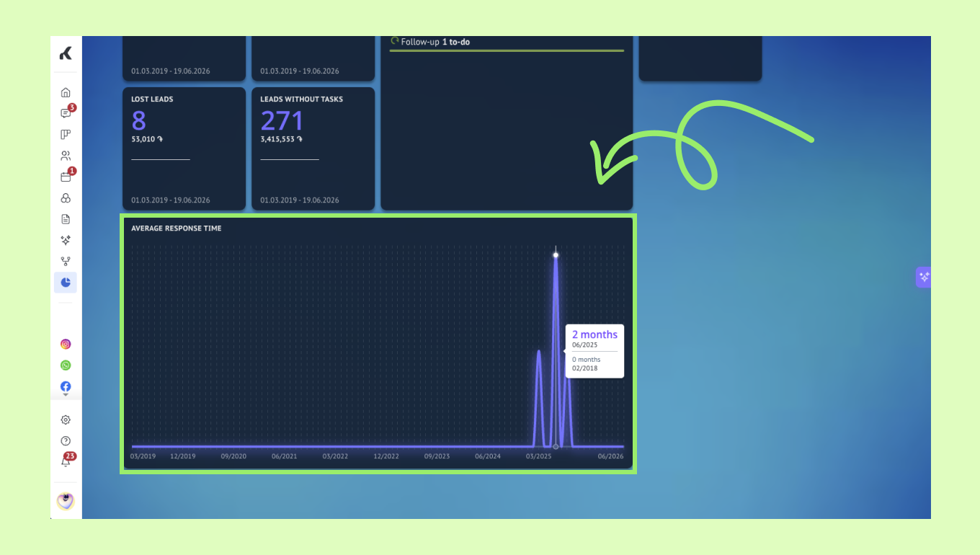
Task: Click the peak data point on chart
Action: pyautogui.click(x=556, y=255)
